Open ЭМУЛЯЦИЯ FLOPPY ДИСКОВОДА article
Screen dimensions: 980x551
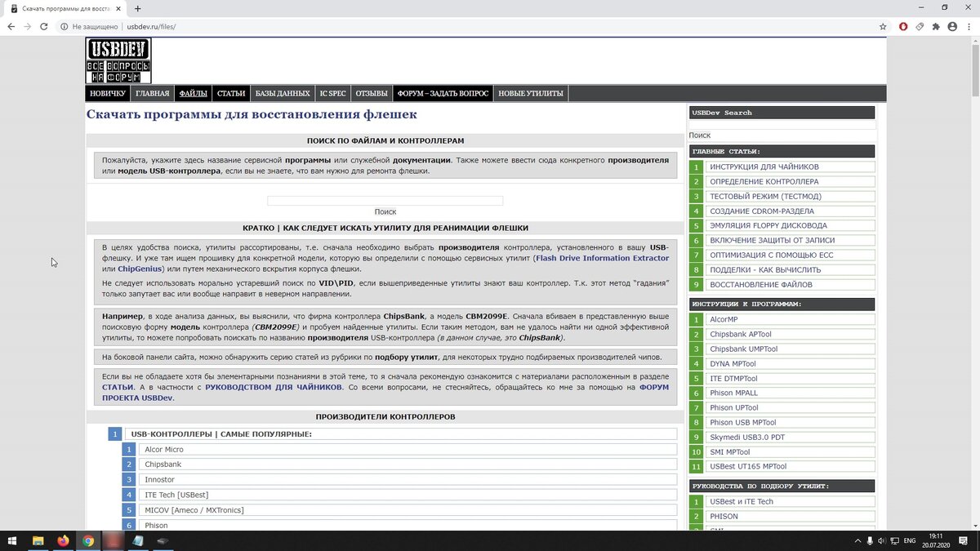pos(790,225)
